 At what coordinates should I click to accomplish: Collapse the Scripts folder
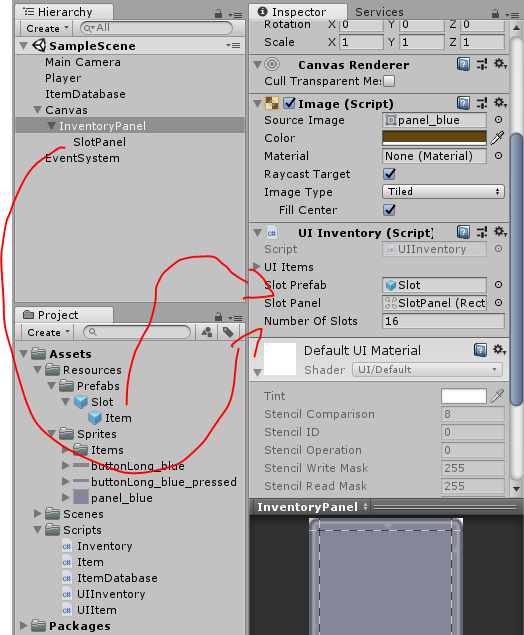[38, 530]
